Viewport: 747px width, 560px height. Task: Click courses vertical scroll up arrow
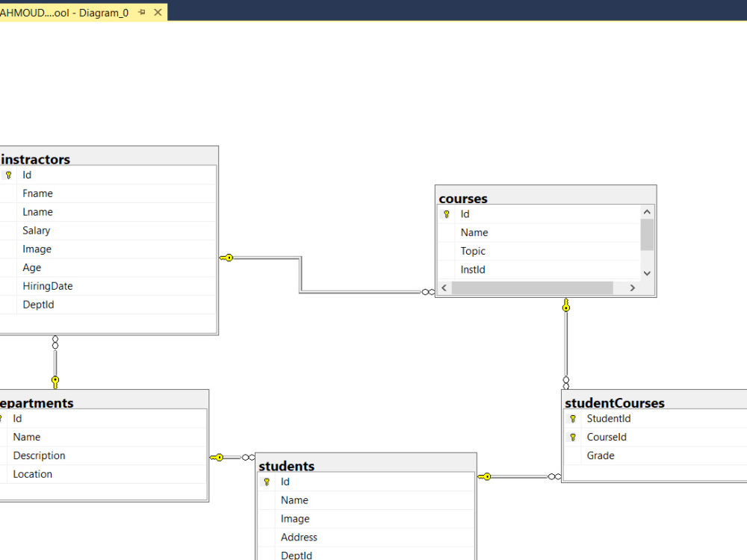coord(647,212)
